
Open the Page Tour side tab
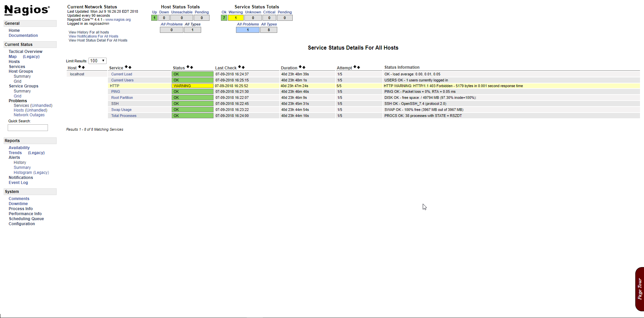pyautogui.click(x=639, y=289)
